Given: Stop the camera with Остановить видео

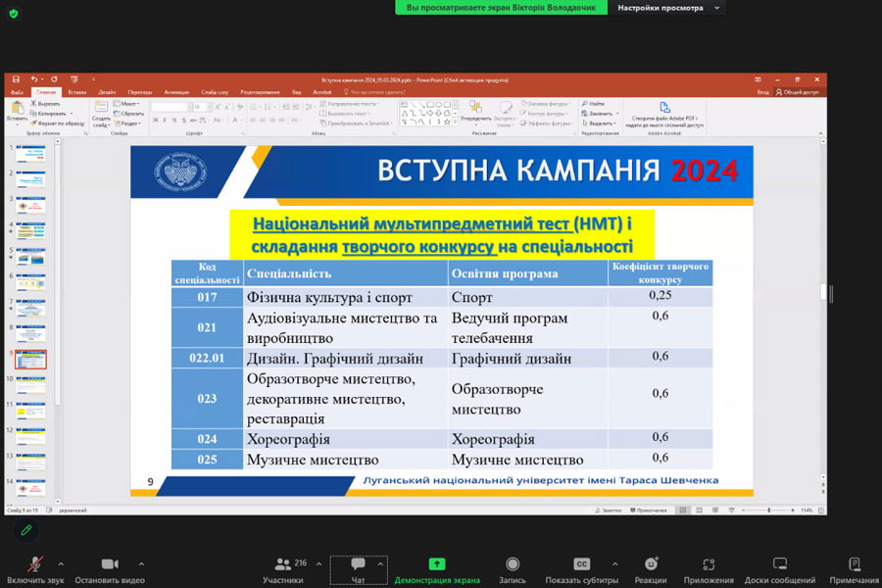Looking at the screenshot, I should click(110, 568).
